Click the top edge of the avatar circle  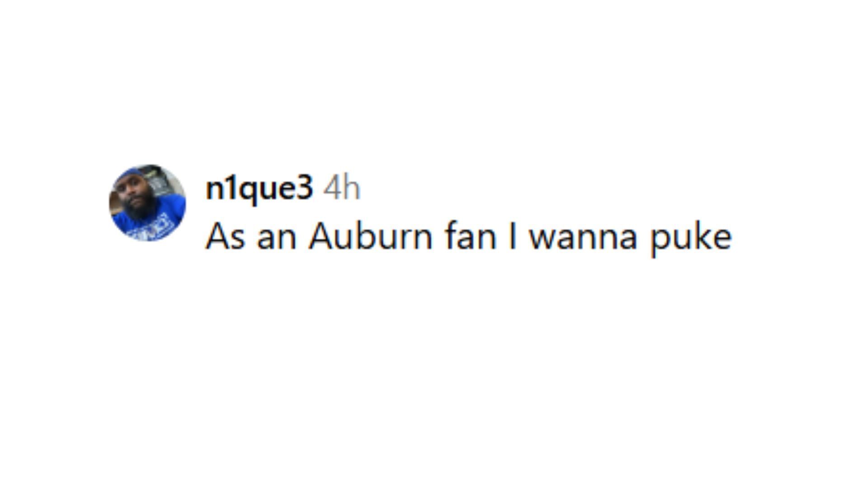[147, 168]
